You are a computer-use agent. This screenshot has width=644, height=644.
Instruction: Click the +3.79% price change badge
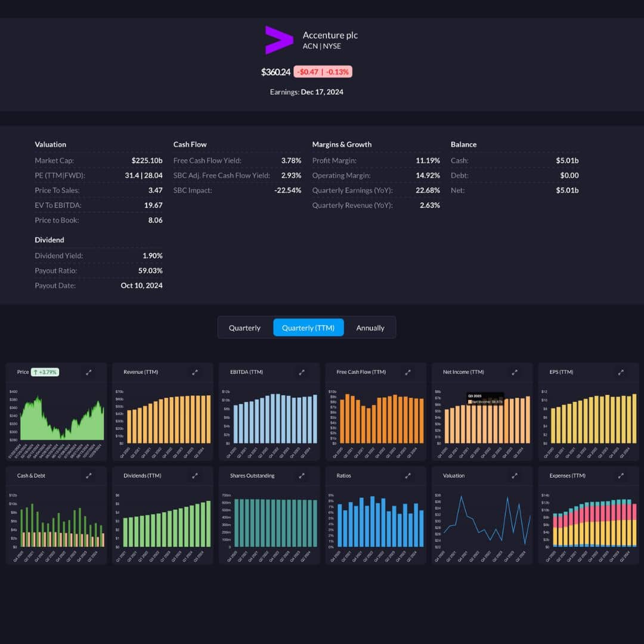[45, 372]
